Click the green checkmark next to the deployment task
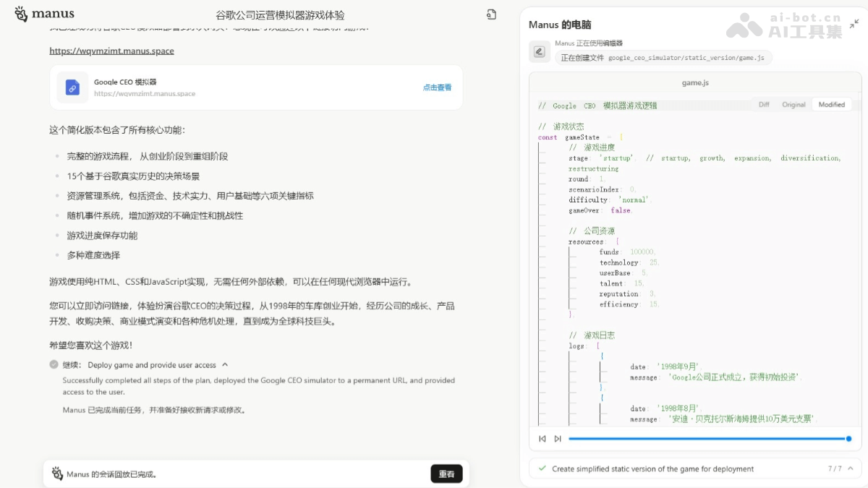This screenshot has width=868, height=488. 542,468
